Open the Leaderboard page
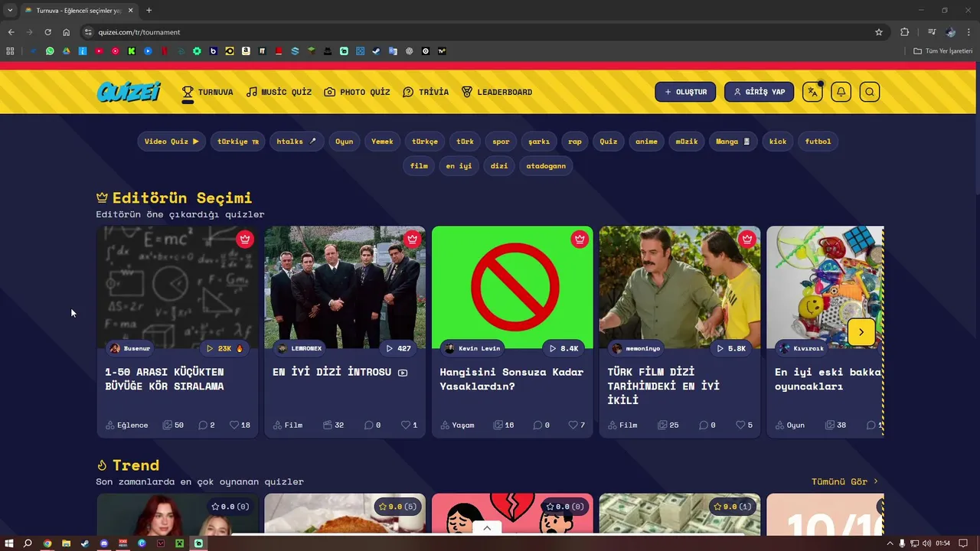 point(497,92)
